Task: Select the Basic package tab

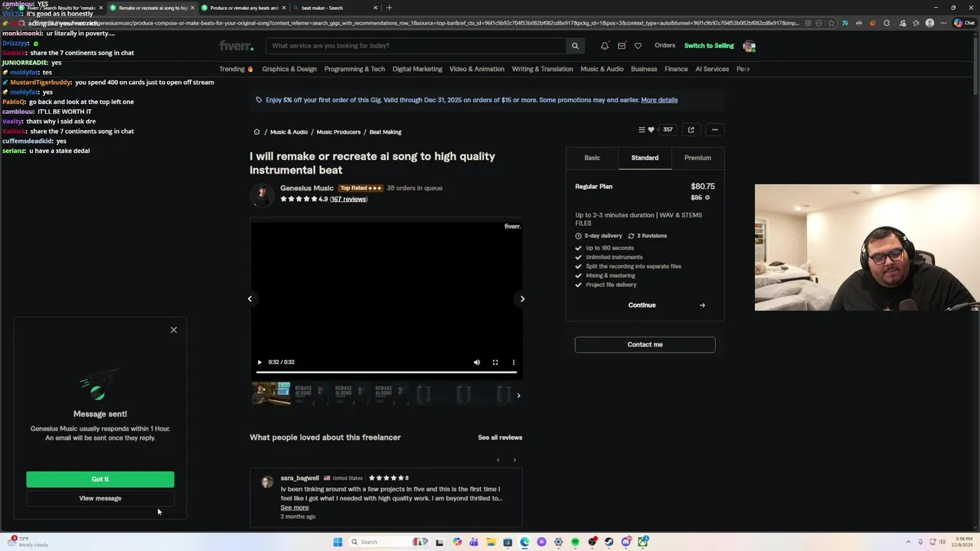Action: 593,158
